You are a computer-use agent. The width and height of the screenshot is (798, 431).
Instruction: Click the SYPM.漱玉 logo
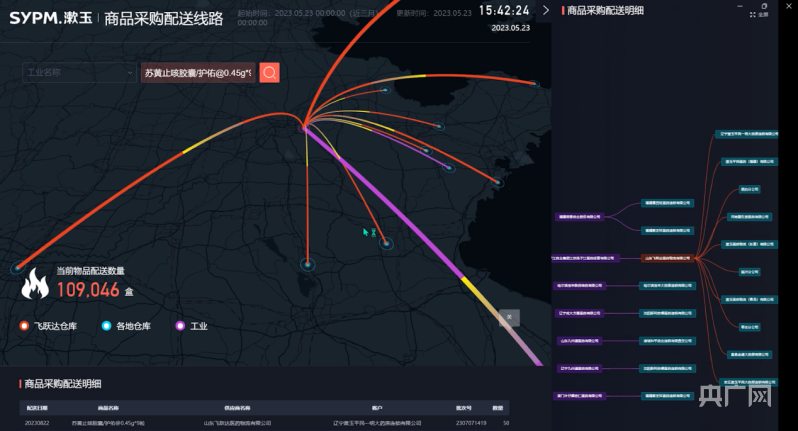(50, 17)
